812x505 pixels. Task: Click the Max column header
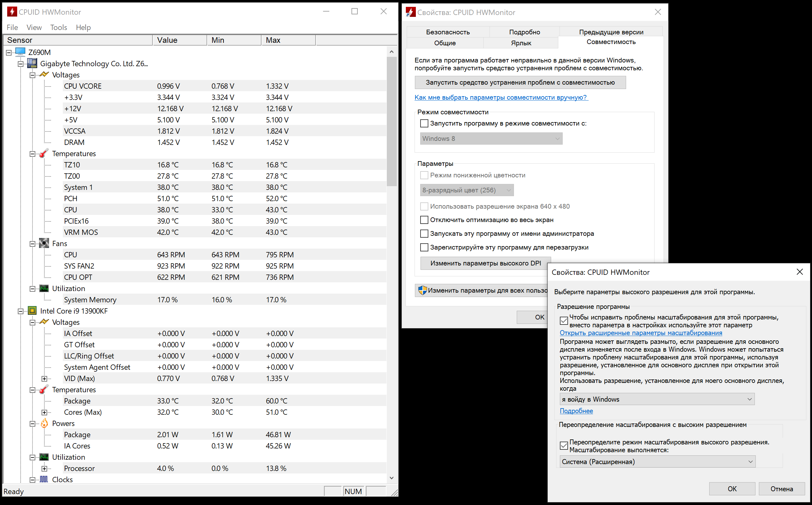coord(288,40)
